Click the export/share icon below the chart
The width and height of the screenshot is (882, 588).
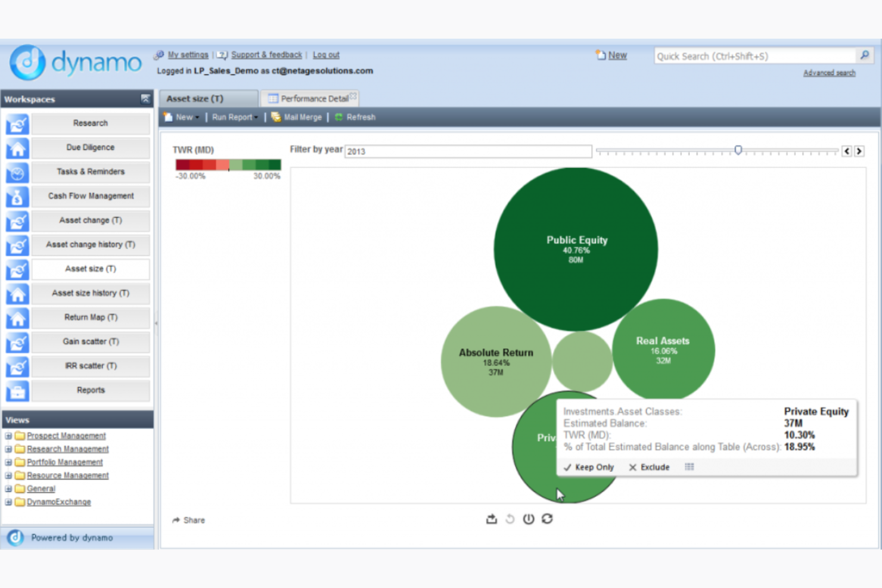[x=491, y=519]
